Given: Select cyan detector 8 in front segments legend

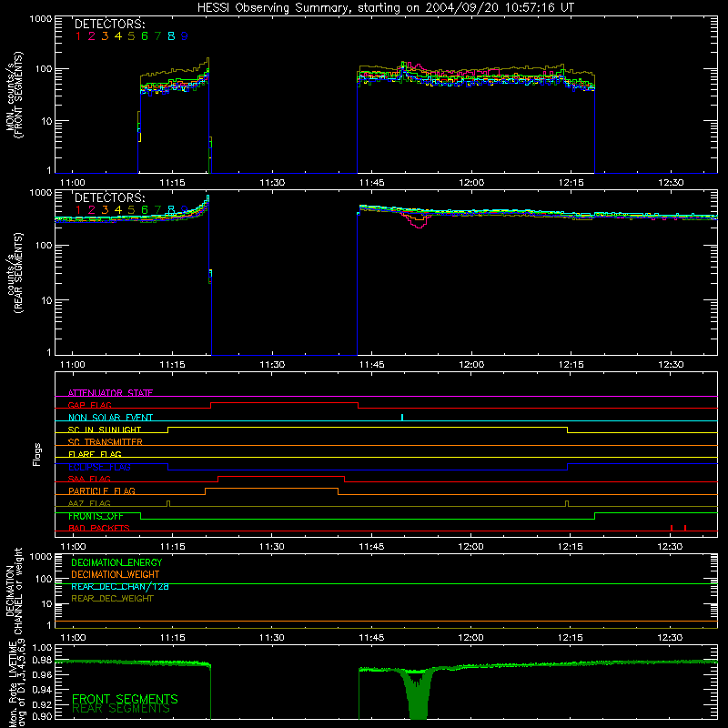Looking at the screenshot, I should pyautogui.click(x=171, y=36).
